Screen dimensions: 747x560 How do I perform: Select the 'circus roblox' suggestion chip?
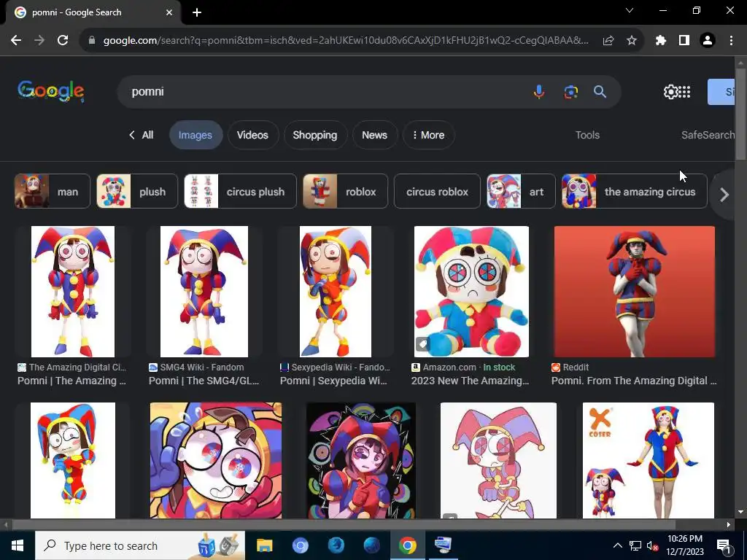438,192
